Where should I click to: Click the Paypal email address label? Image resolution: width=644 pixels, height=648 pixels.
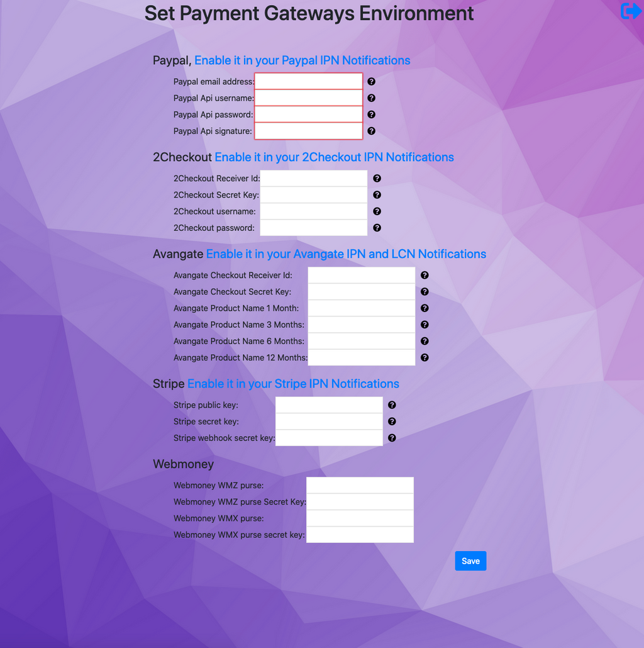click(x=214, y=81)
